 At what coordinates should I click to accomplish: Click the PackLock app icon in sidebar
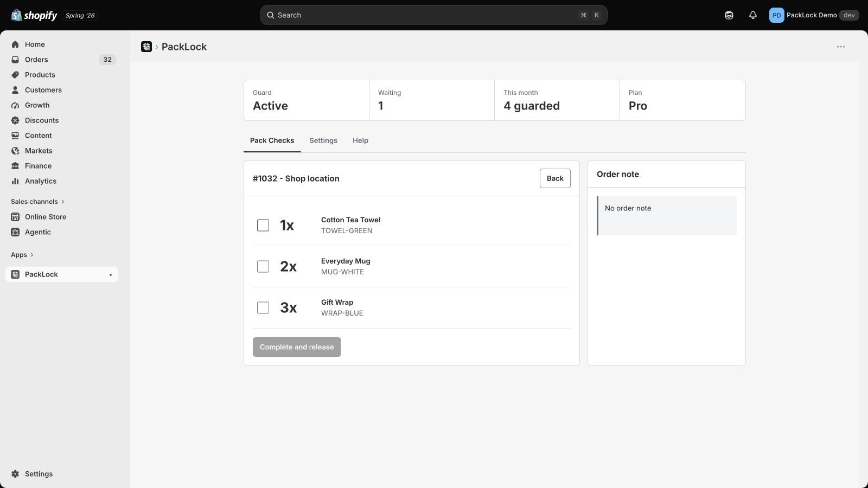(x=15, y=274)
